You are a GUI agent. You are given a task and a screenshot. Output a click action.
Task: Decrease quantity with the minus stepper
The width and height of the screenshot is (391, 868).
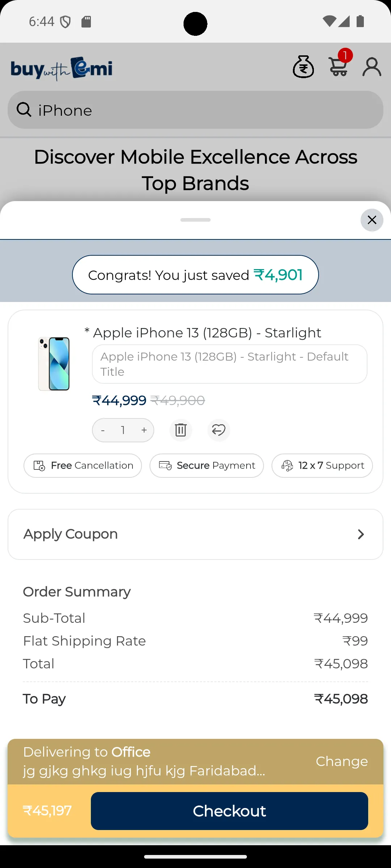click(x=102, y=430)
